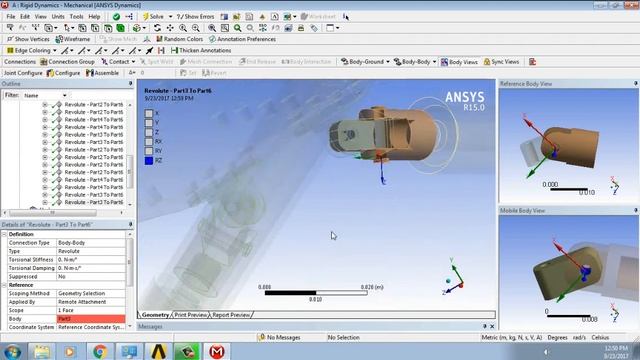Open the Units menu

(58, 17)
